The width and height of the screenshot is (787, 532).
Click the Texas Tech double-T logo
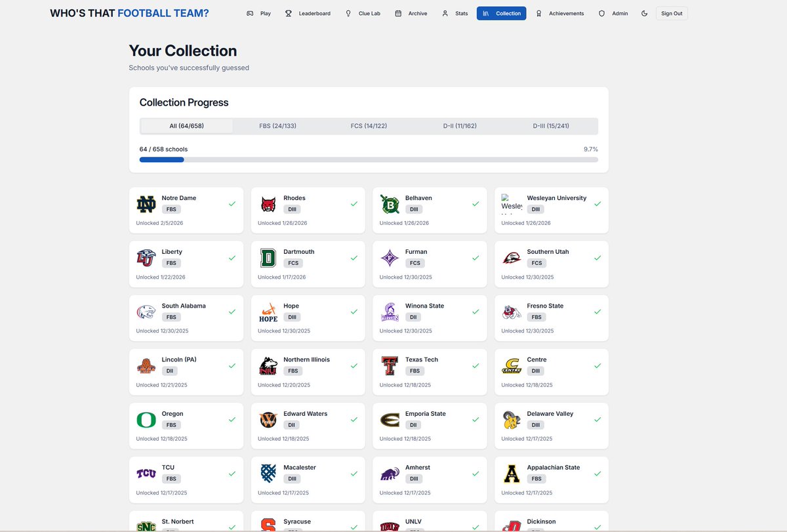[390, 366]
